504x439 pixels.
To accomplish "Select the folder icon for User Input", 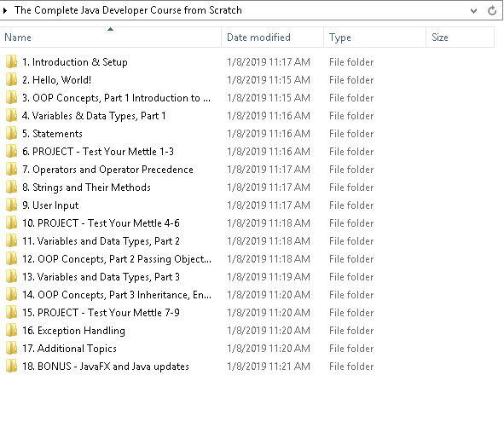I will pyautogui.click(x=11, y=205).
